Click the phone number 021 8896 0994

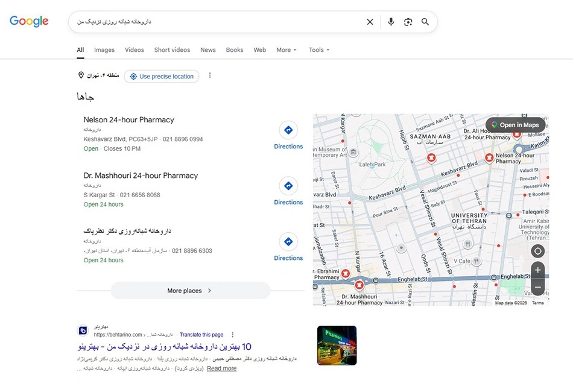point(183,139)
